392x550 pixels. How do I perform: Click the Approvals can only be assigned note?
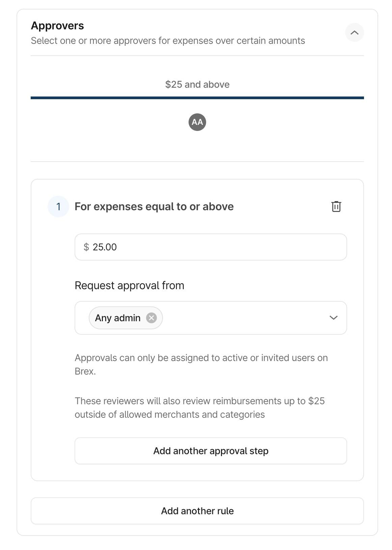point(201,364)
